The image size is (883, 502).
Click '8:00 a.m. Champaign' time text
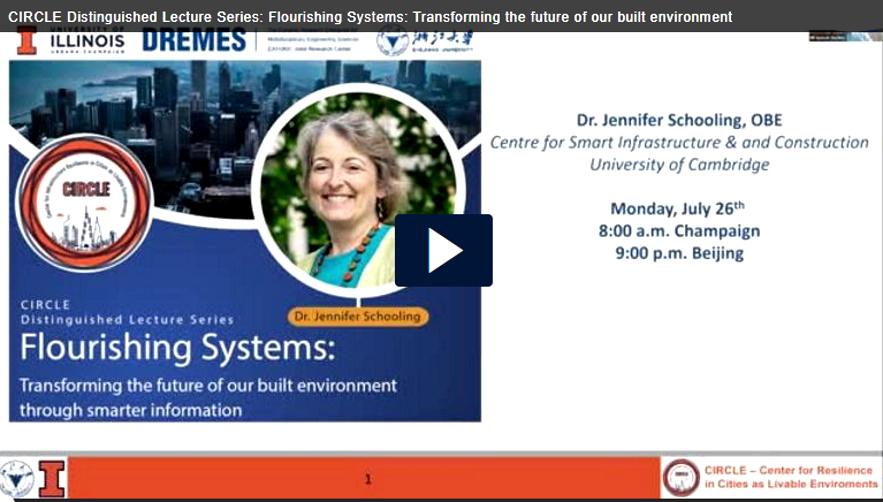click(x=679, y=231)
